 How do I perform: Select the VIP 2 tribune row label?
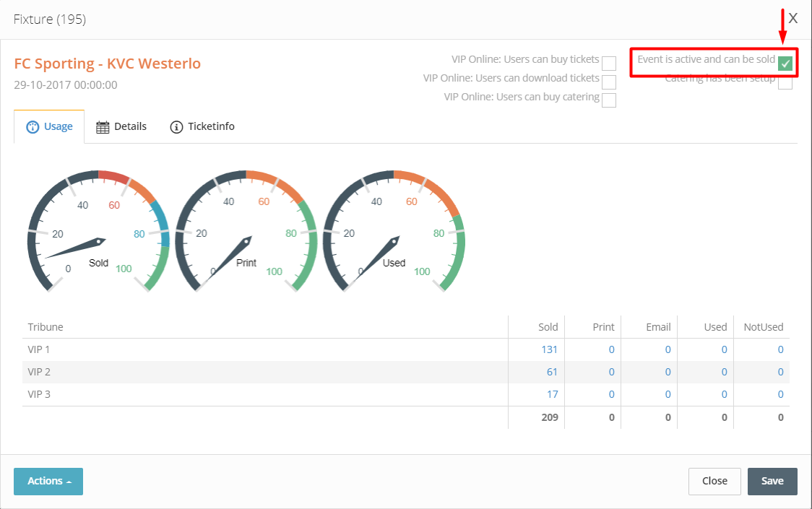[x=39, y=372]
